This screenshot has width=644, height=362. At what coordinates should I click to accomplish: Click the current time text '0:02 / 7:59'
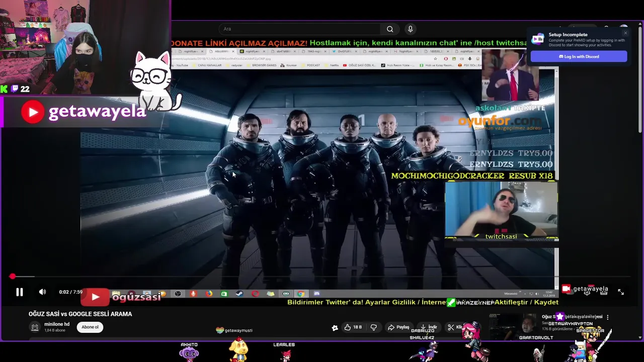click(70, 292)
